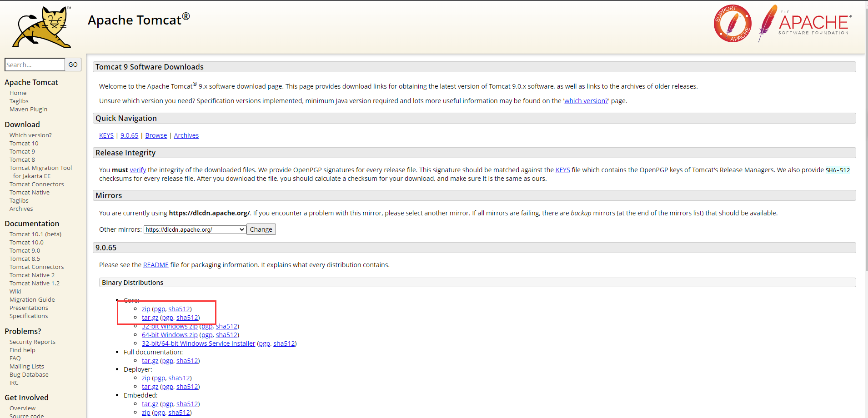Download the 32-bit/64-bit Windows Service Installer
868x418 pixels.
[x=198, y=343]
